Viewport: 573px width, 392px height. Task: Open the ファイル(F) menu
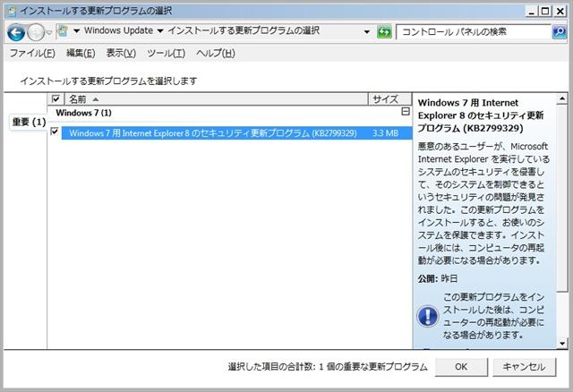32,54
